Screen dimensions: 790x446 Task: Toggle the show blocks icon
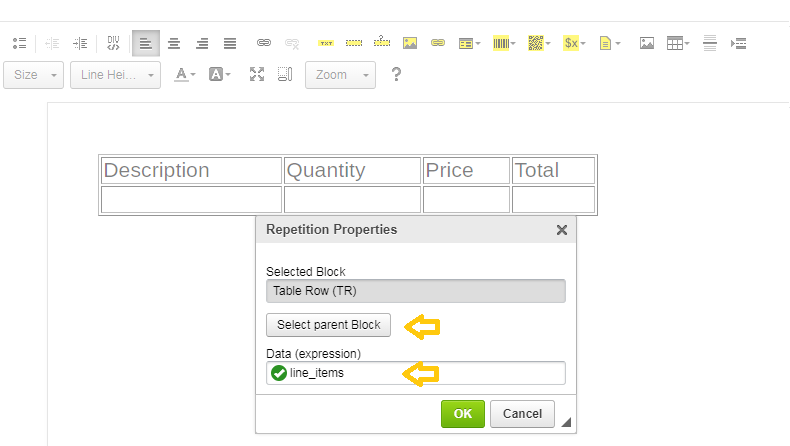tap(284, 74)
